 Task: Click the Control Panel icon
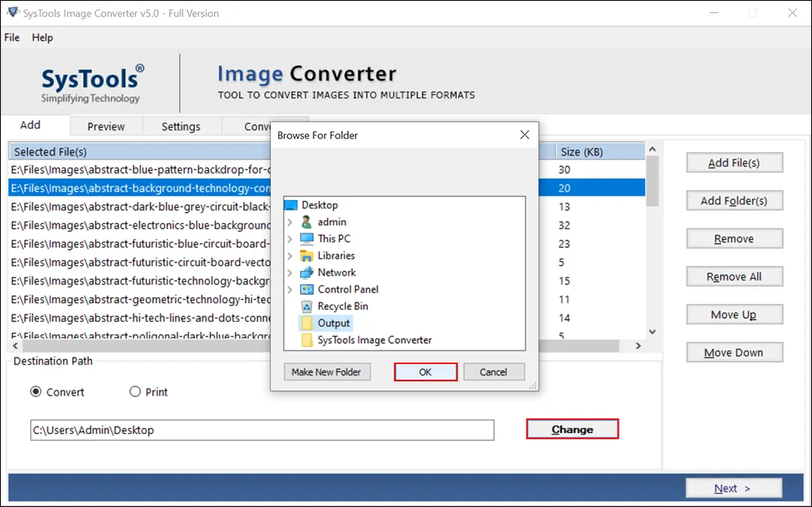click(x=307, y=290)
